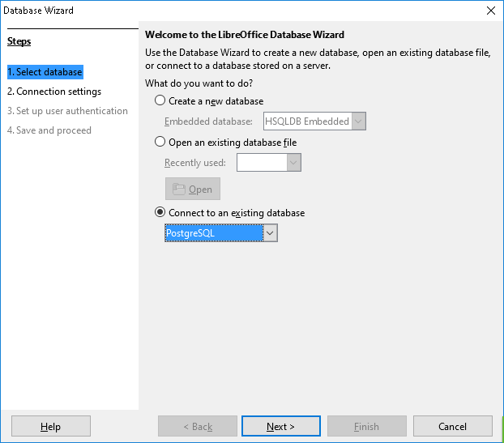The image size is (504, 443).
Task: Expand the PostgreSQL database type dropdown
Action: pos(271,233)
